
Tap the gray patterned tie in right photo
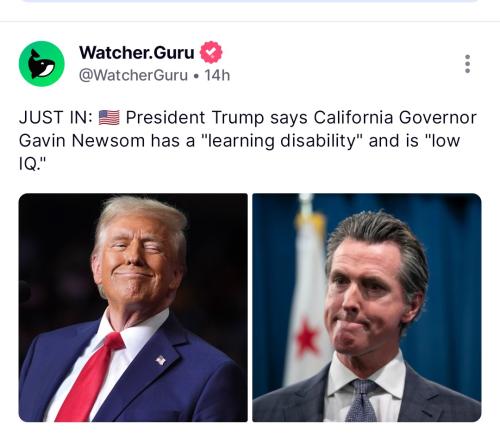click(x=361, y=400)
